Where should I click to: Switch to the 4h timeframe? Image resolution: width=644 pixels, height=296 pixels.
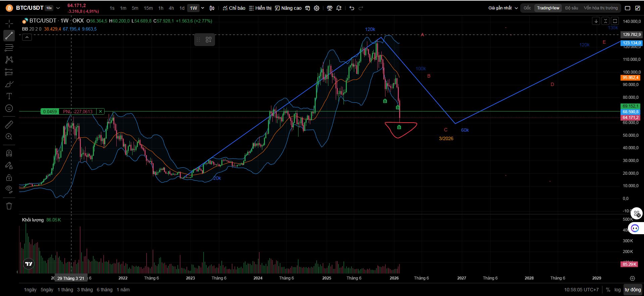pos(171,8)
